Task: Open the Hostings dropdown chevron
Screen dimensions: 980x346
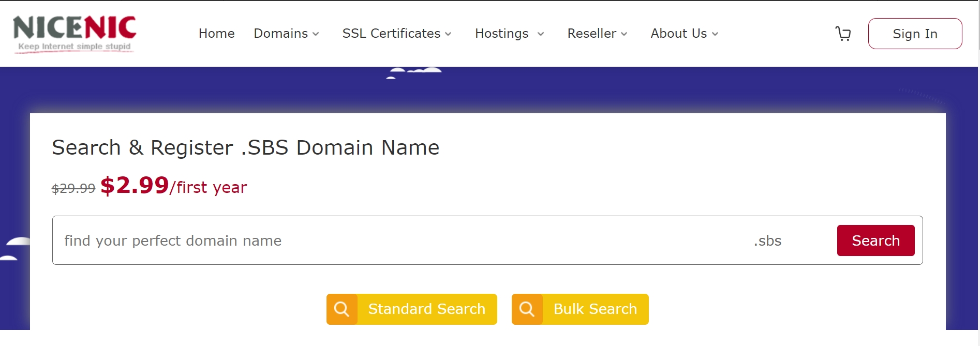Action: pos(541,34)
